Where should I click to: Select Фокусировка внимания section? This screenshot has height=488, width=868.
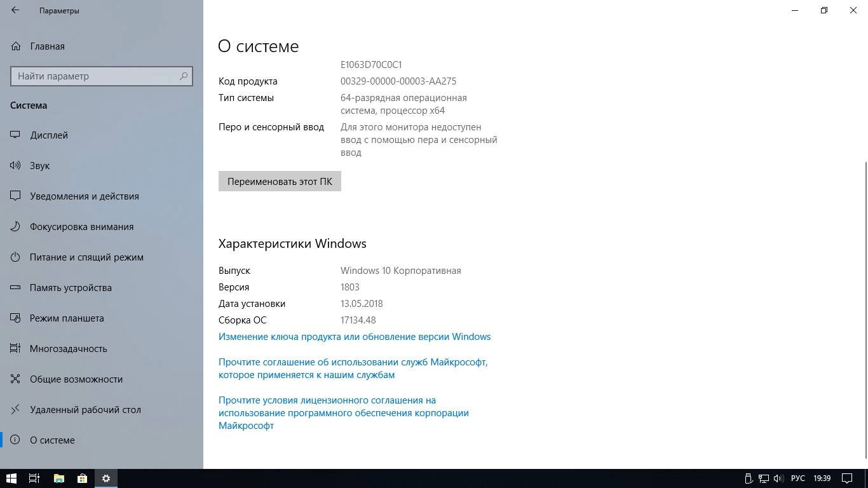(x=102, y=227)
